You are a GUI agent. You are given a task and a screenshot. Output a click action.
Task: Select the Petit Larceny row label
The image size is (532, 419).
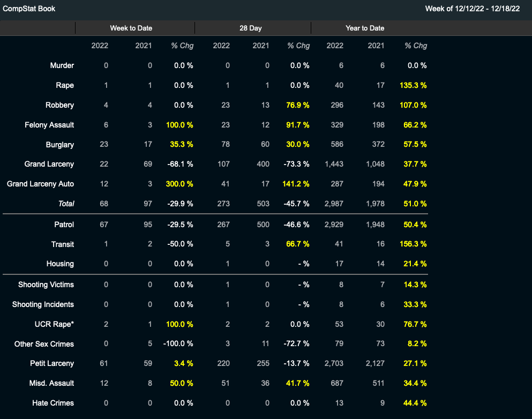(x=52, y=363)
